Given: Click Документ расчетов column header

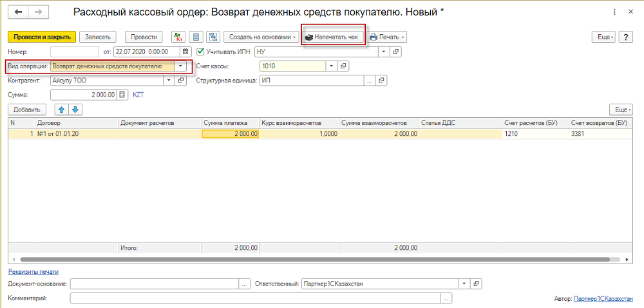Looking at the screenshot, I should click(160, 123).
